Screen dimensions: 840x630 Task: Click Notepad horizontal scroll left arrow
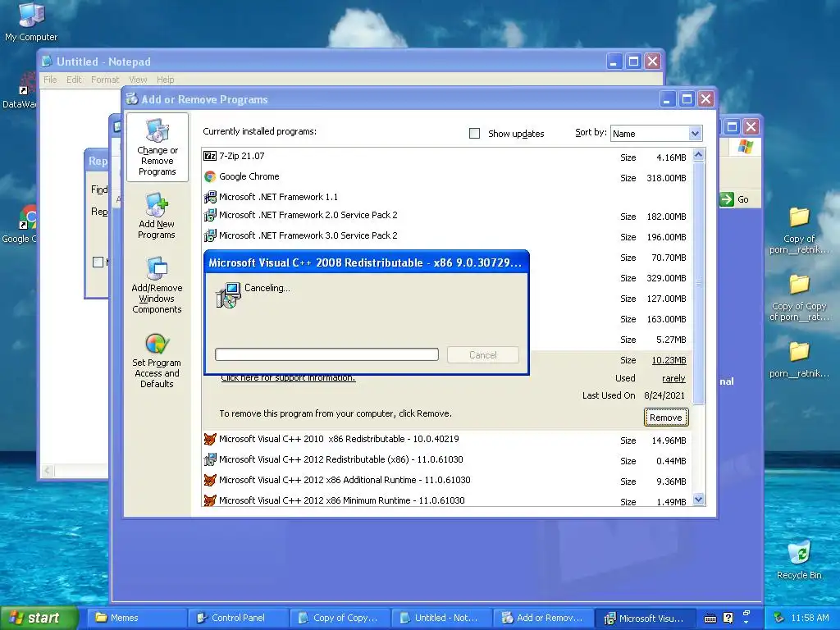(48, 470)
